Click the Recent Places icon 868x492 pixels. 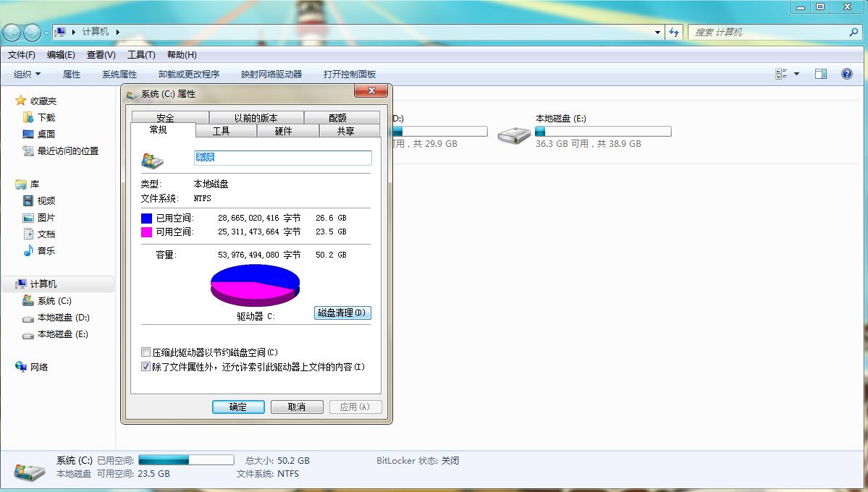pos(28,150)
